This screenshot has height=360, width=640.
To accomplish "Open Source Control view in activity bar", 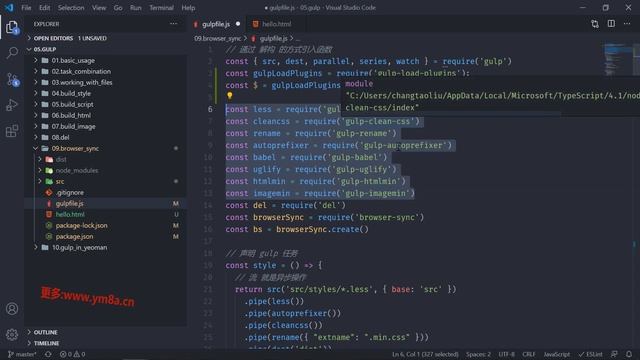I will click(12, 79).
